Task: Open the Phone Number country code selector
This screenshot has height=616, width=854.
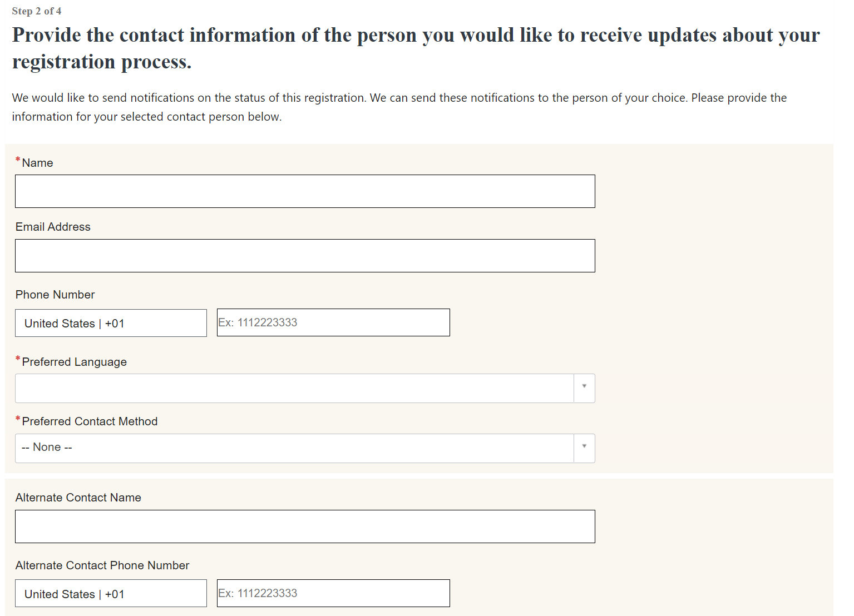Action: (111, 323)
